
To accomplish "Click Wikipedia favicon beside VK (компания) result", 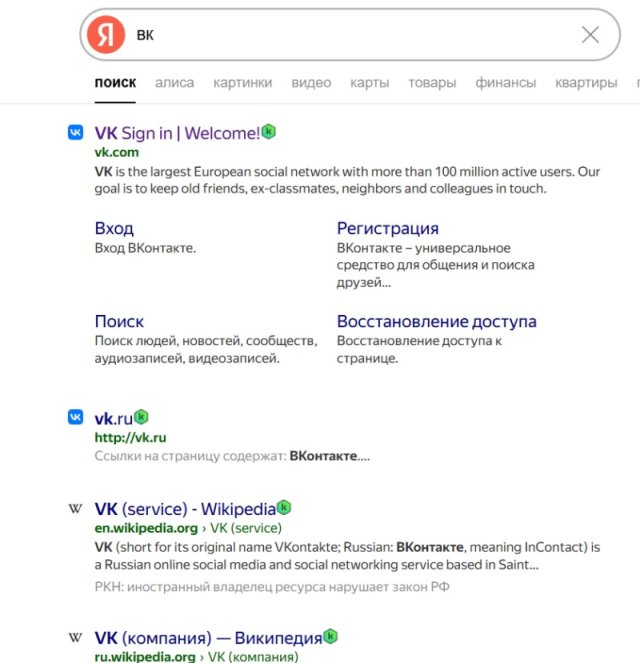I will coord(76,637).
